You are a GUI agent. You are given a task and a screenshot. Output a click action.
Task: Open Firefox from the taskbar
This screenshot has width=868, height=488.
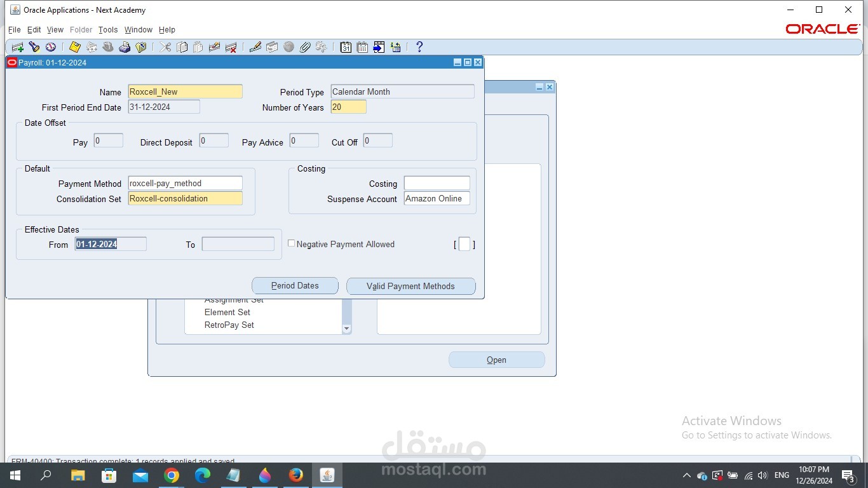(296, 475)
